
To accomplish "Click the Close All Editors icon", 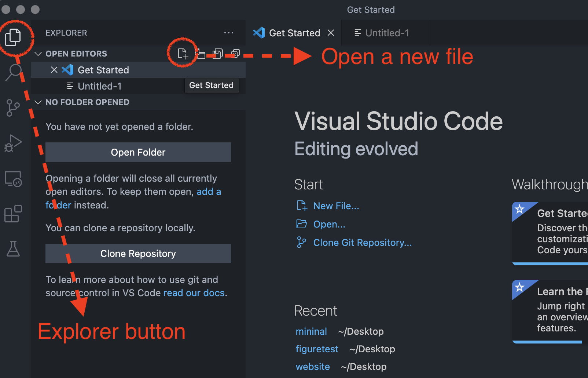I will tap(235, 54).
